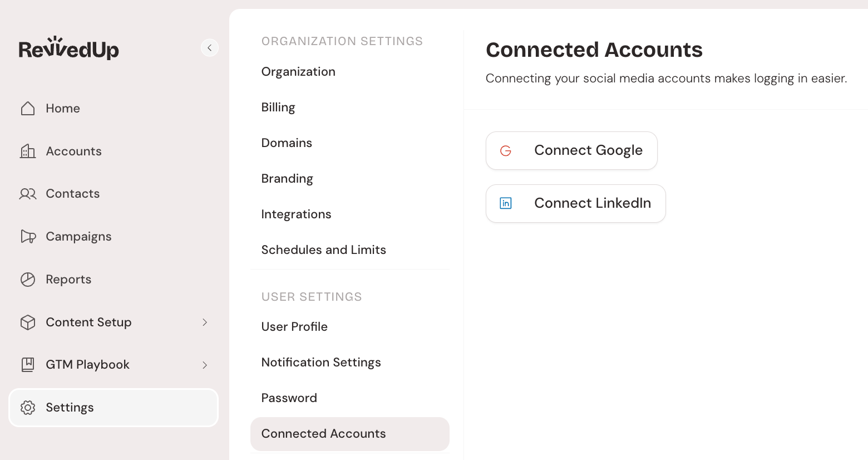Image resolution: width=868 pixels, height=460 pixels.
Task: Select the Password settings item
Action: tap(289, 398)
